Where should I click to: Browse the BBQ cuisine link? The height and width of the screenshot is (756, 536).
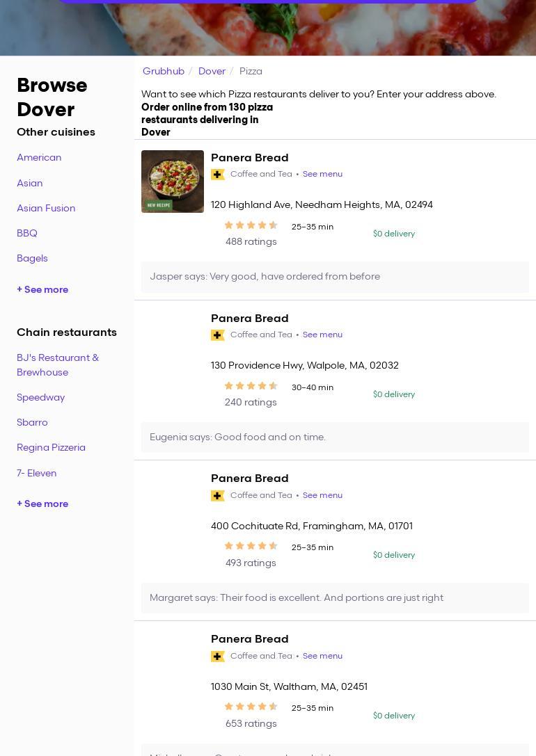tap(27, 234)
